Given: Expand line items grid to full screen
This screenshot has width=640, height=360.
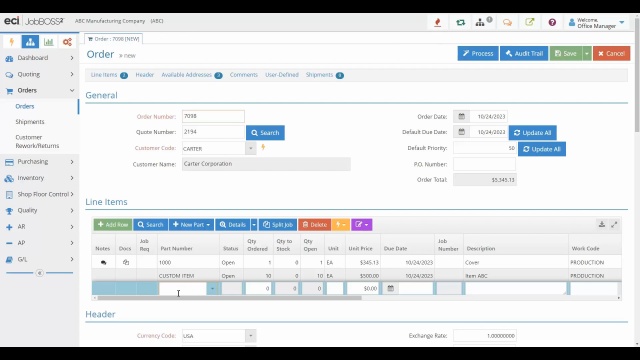Looking at the screenshot, I should tap(614, 224).
